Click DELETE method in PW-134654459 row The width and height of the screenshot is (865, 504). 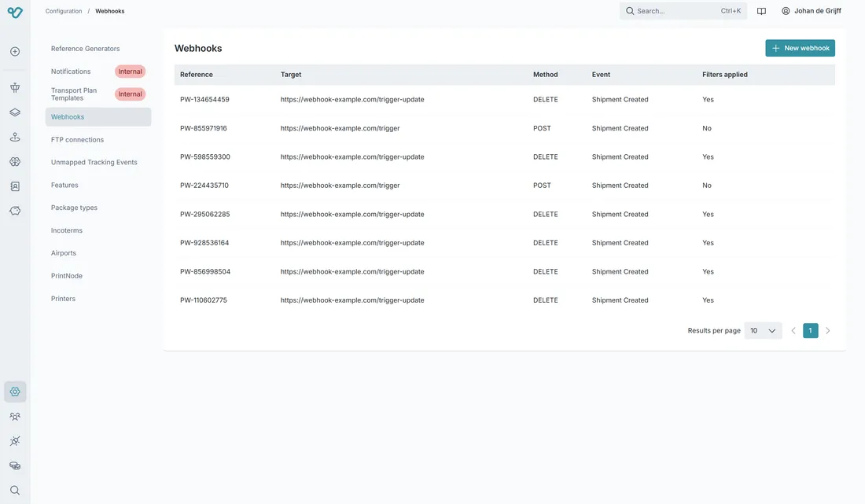click(545, 99)
